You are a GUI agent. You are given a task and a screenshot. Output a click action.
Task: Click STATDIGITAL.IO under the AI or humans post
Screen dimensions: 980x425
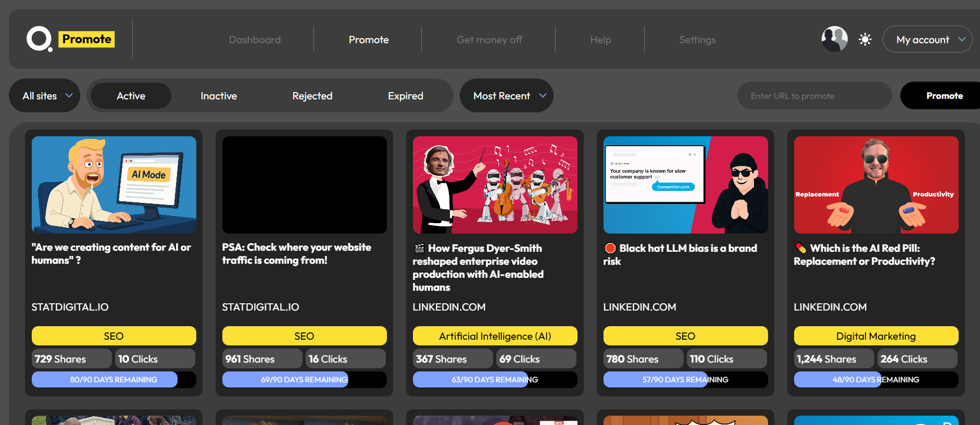70,307
